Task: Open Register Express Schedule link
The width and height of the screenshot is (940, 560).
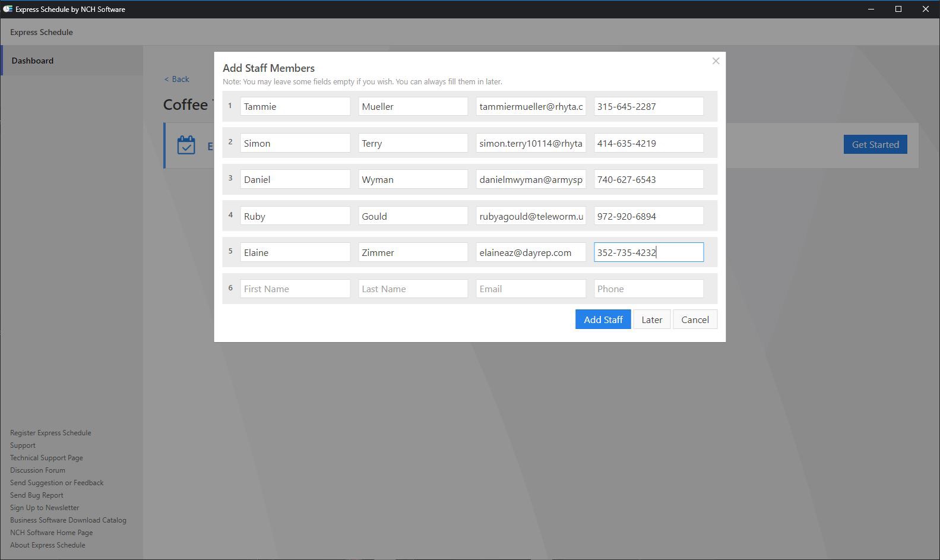Action: (x=50, y=433)
